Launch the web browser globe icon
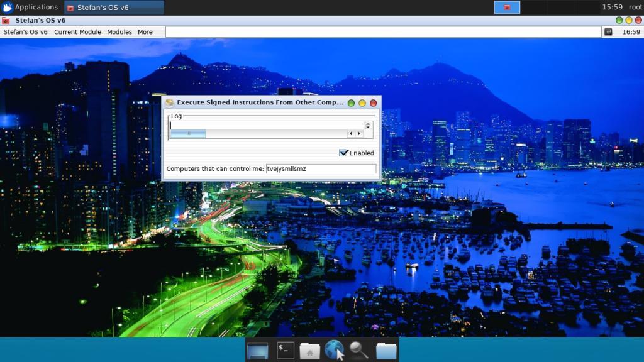Viewport: 644px width, 362px height. 334,350
